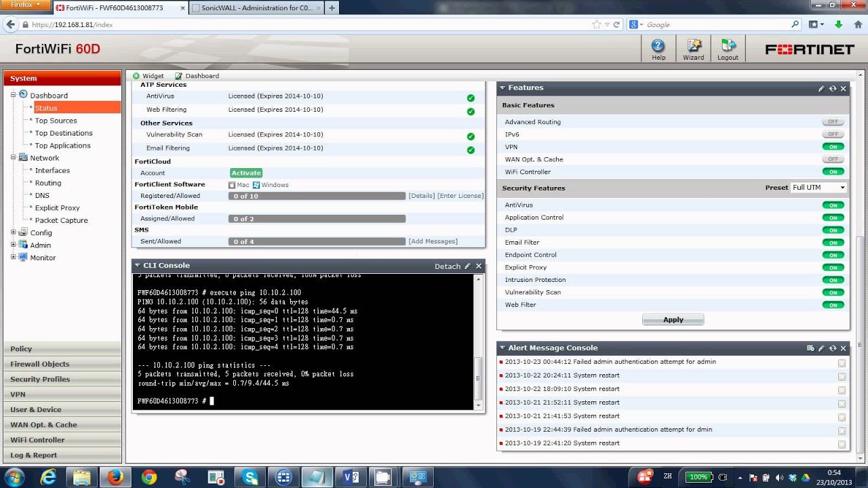Close the Features widget
868x488 pixels.
tap(844, 88)
